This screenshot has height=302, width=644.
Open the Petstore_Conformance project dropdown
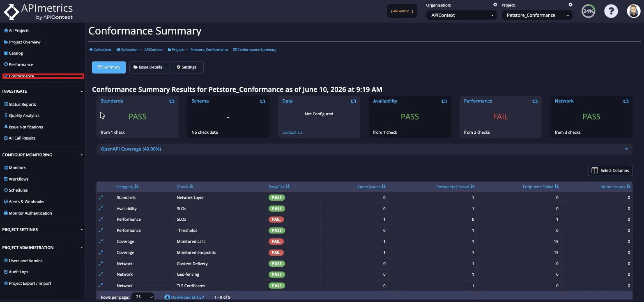[537, 15]
